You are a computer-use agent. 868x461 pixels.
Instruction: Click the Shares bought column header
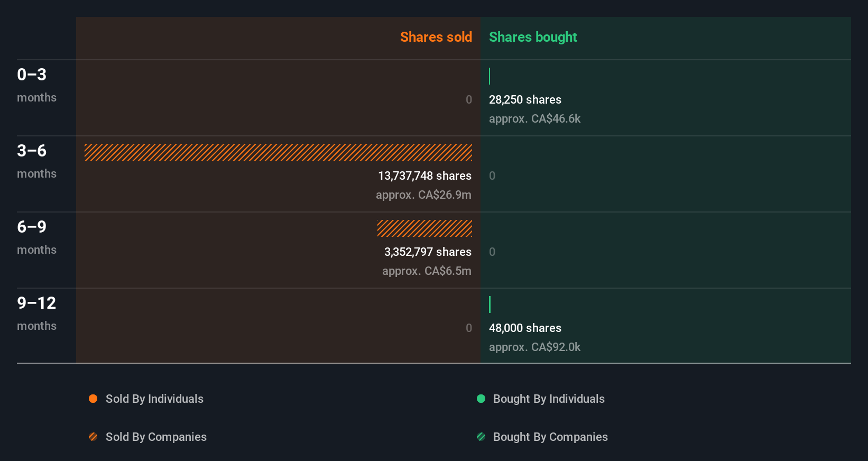(533, 37)
